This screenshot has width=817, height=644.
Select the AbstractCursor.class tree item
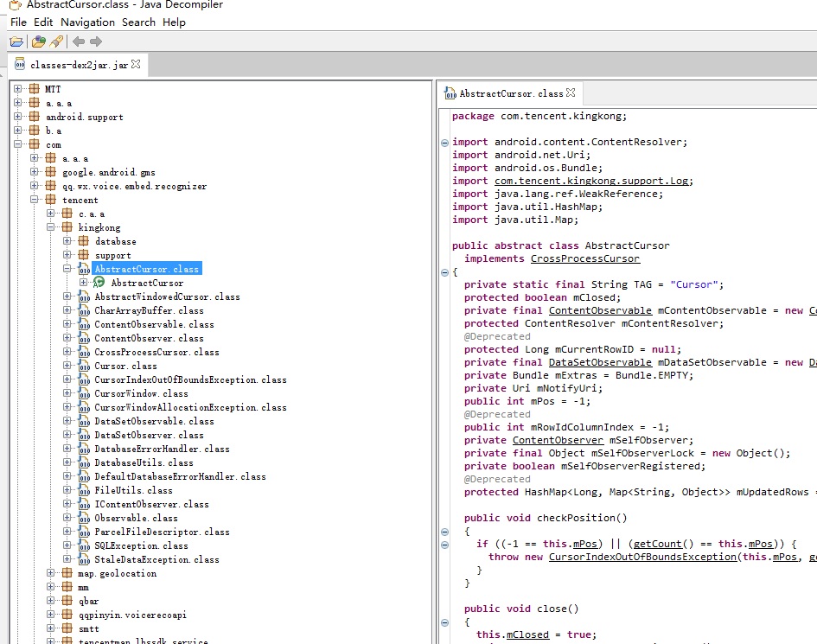pos(146,269)
